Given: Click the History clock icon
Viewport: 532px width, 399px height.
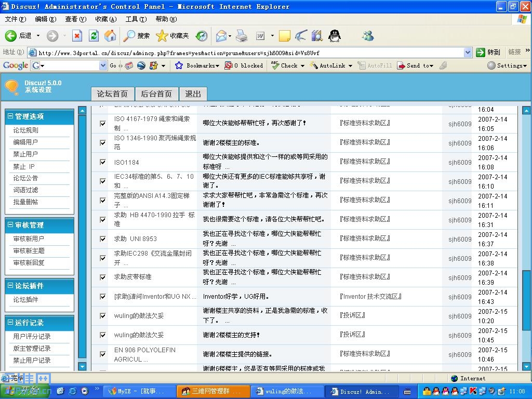Looking at the screenshot, I should coord(202,36).
